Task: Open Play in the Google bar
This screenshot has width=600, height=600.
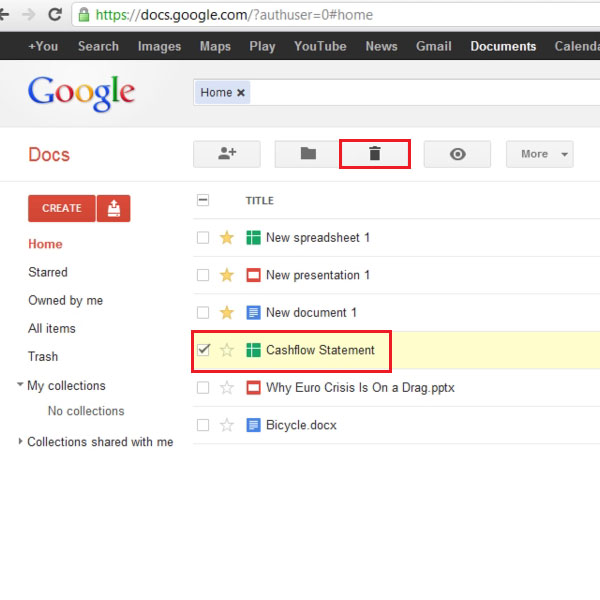Action: coord(262,46)
